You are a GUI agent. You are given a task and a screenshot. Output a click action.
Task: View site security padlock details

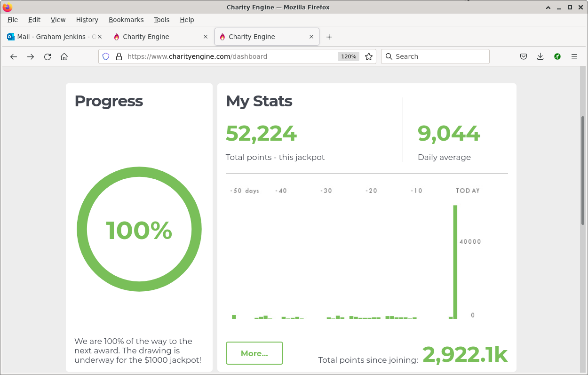point(119,56)
